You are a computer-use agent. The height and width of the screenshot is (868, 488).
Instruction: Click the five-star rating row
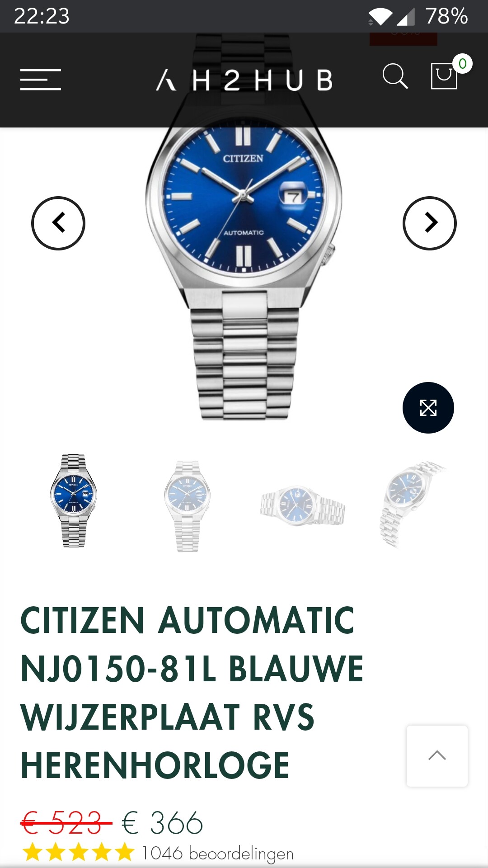coord(79,853)
